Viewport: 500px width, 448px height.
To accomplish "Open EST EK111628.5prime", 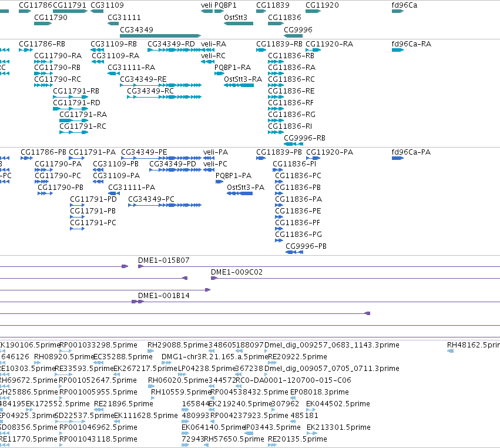I will pos(146,416).
